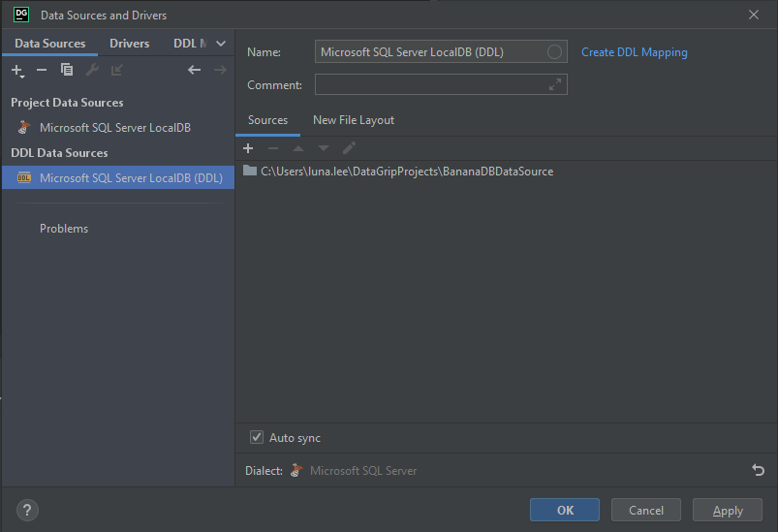Select the BananaDBDataSource folder path
The height and width of the screenshot is (532, 778).
click(x=407, y=172)
